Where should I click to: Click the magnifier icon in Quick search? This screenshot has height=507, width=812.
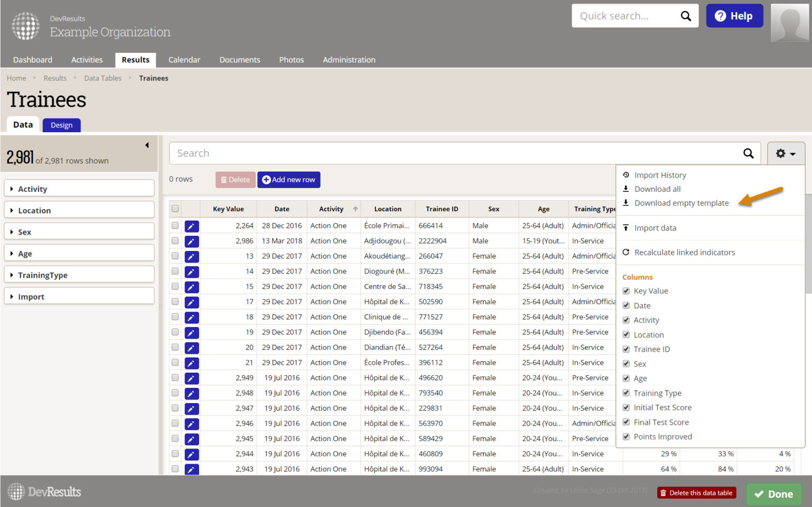pos(685,16)
